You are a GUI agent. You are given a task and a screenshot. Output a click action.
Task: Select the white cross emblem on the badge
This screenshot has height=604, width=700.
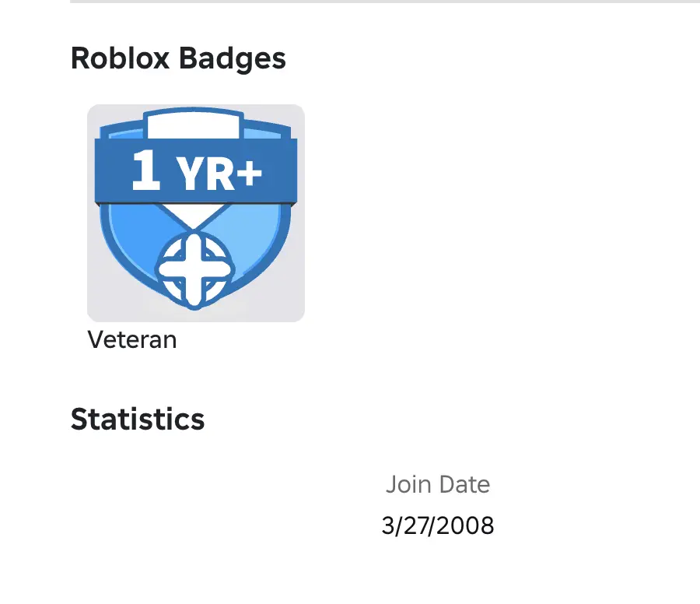coord(194,269)
